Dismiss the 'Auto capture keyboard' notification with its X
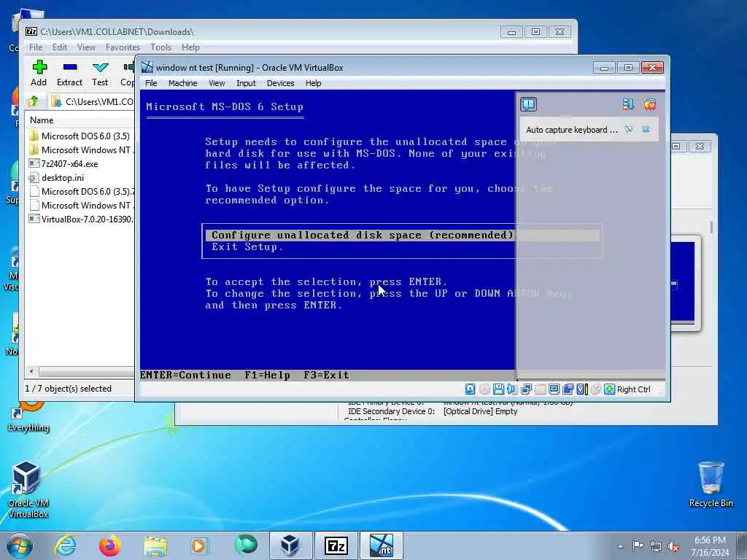 [646, 129]
